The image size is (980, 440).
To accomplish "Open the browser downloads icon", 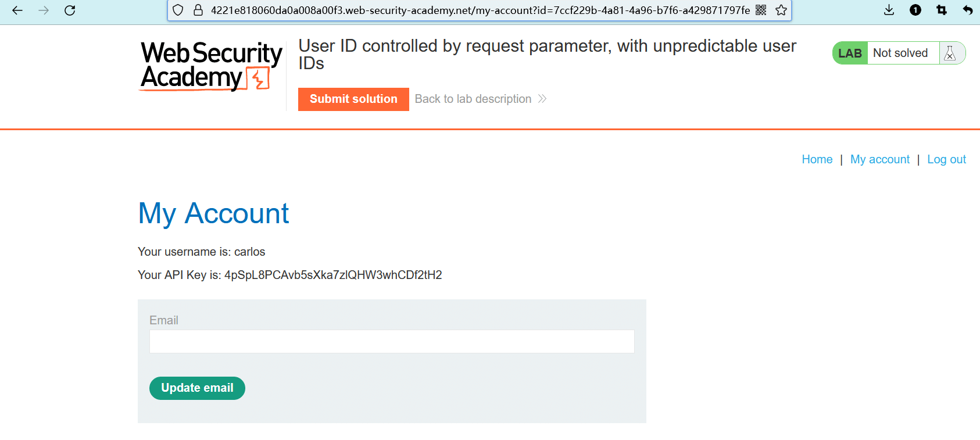I will pos(889,10).
